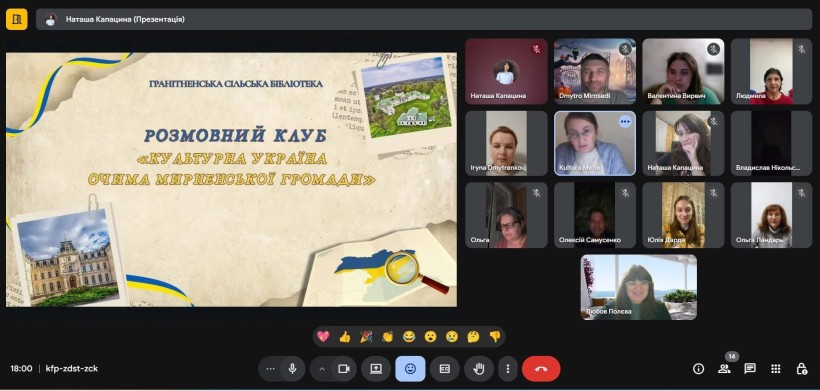Click muted mic icon on Ольга Ландарь tile
820x391 pixels.
(801, 193)
